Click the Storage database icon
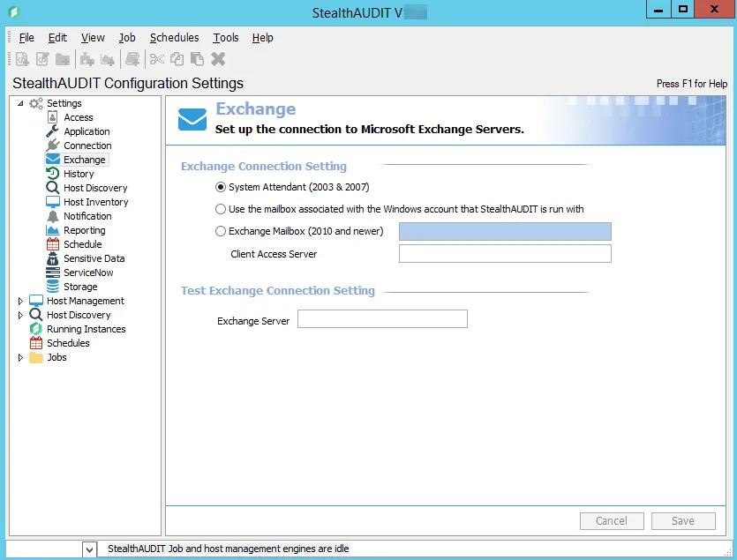This screenshot has width=737, height=560. pyautogui.click(x=53, y=287)
